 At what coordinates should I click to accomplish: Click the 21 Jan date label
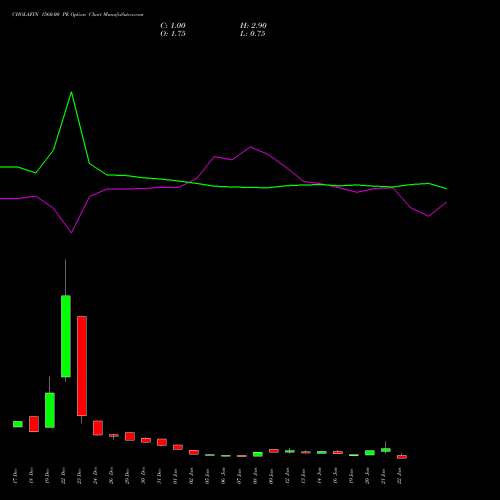(x=383, y=476)
